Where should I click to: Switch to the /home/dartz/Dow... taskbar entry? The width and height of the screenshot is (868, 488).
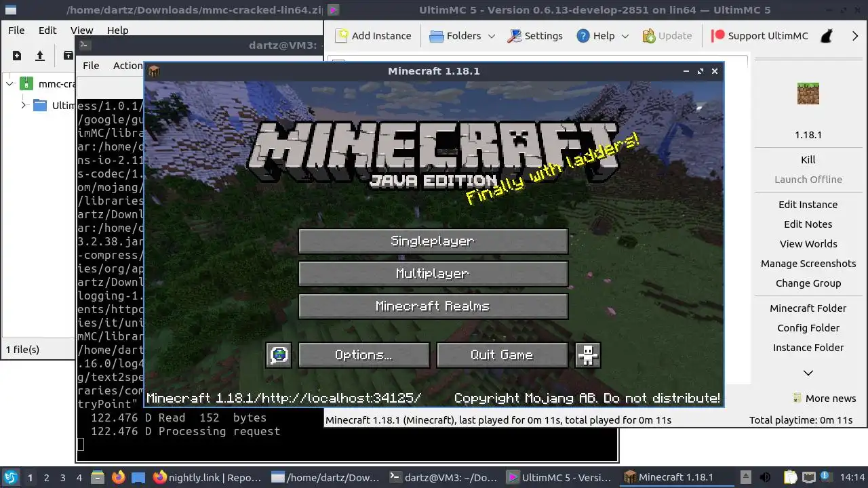(326, 477)
